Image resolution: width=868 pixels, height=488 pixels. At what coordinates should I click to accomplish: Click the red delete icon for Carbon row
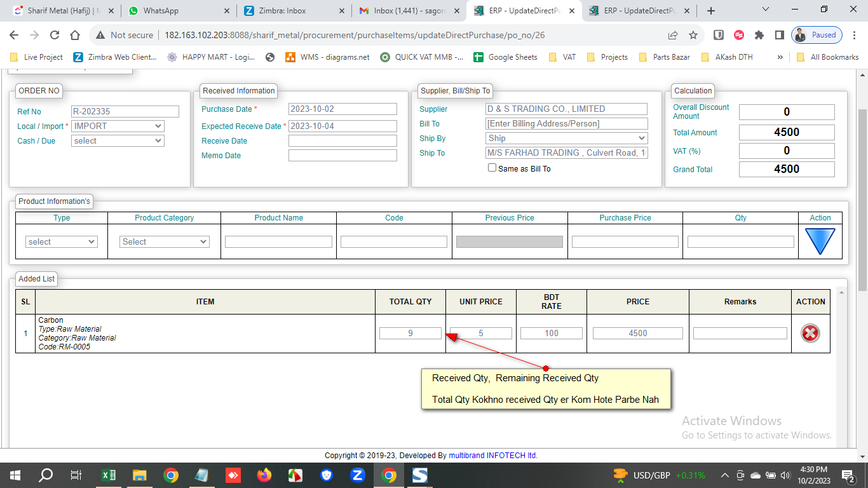(x=810, y=333)
